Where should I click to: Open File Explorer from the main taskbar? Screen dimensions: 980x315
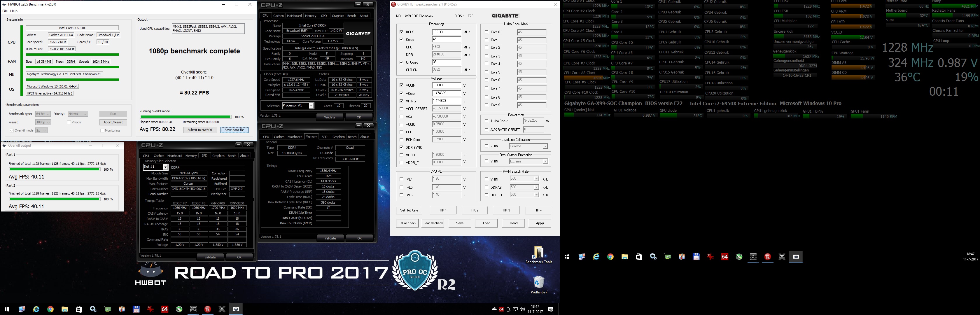click(x=65, y=309)
